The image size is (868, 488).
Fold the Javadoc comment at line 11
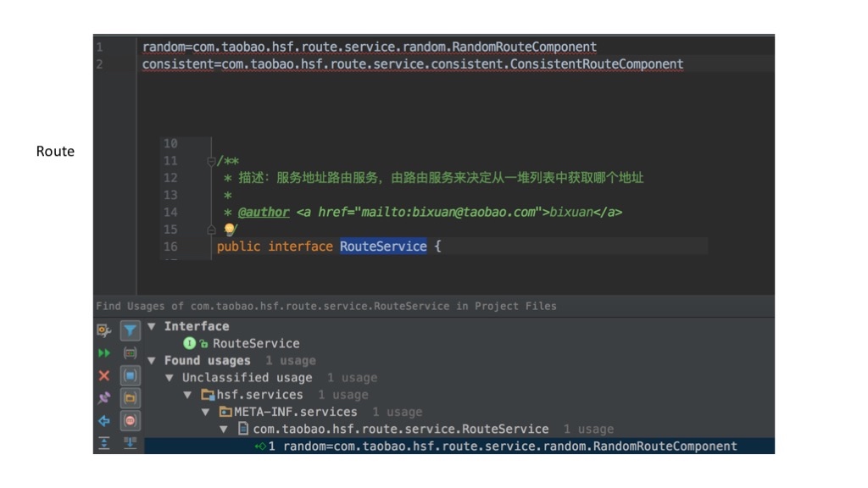tap(211, 161)
